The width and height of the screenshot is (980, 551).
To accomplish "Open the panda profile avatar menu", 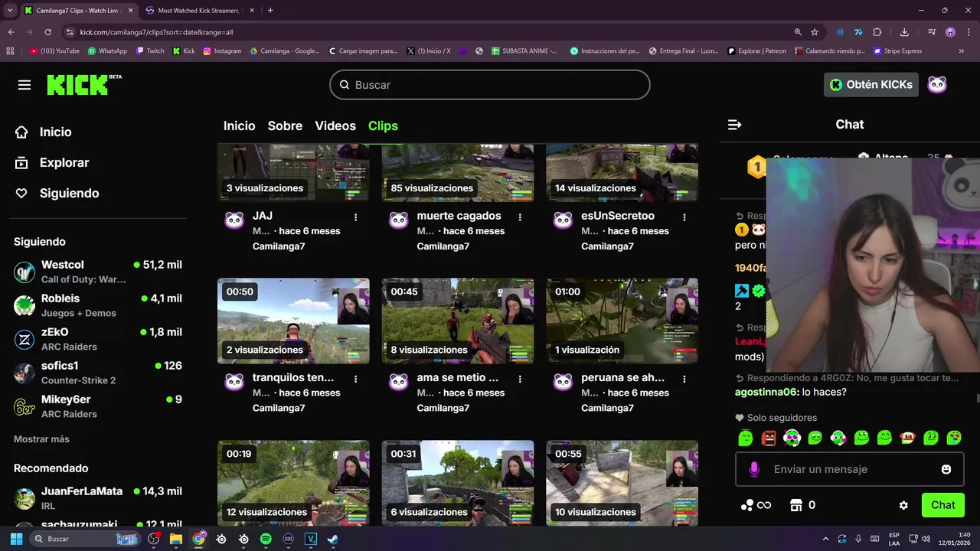I will coord(937,84).
